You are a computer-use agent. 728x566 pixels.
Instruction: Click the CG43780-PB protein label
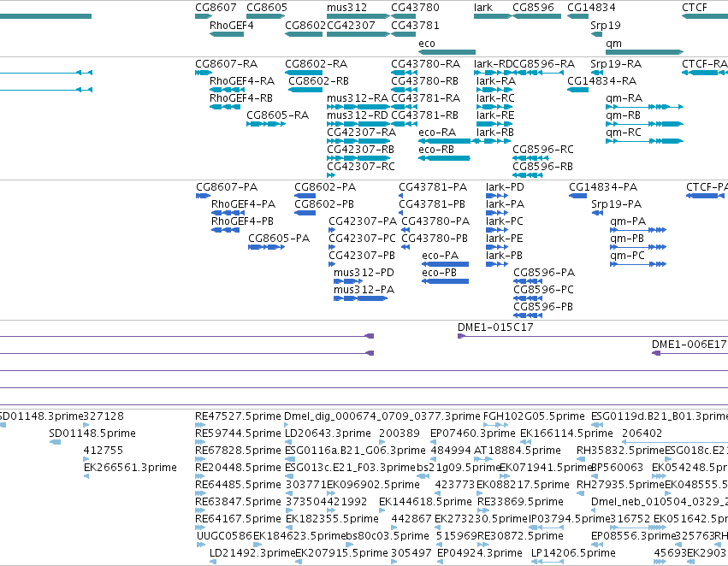[x=434, y=238]
